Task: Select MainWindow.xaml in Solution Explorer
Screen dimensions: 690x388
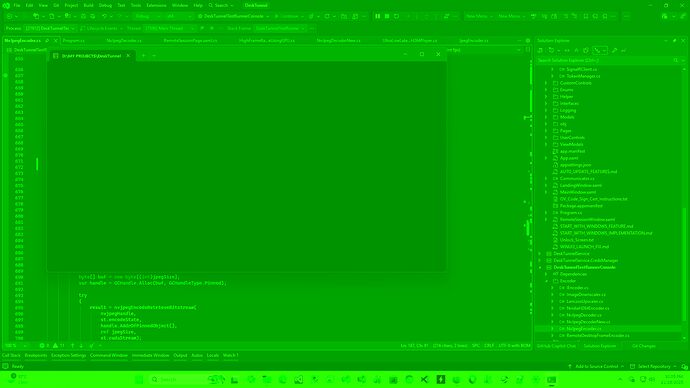Action: tap(577, 192)
